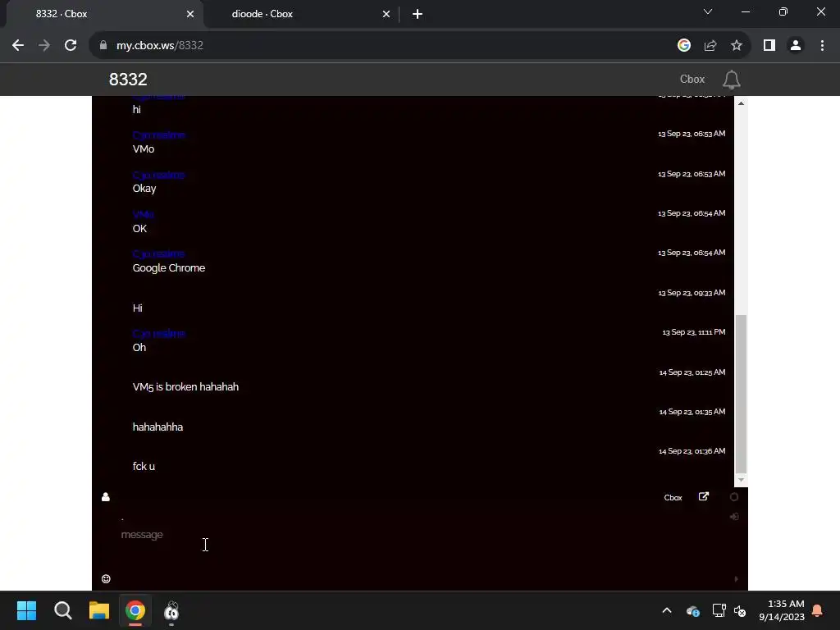The image size is (840, 630).
Task: Click the Google icon in the address bar
Action: [683, 46]
